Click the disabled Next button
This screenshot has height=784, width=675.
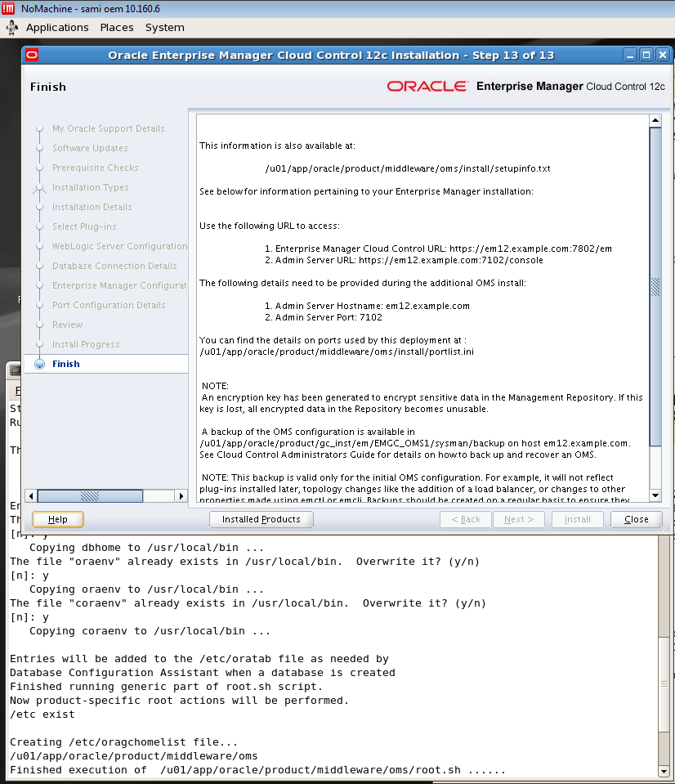coord(519,519)
